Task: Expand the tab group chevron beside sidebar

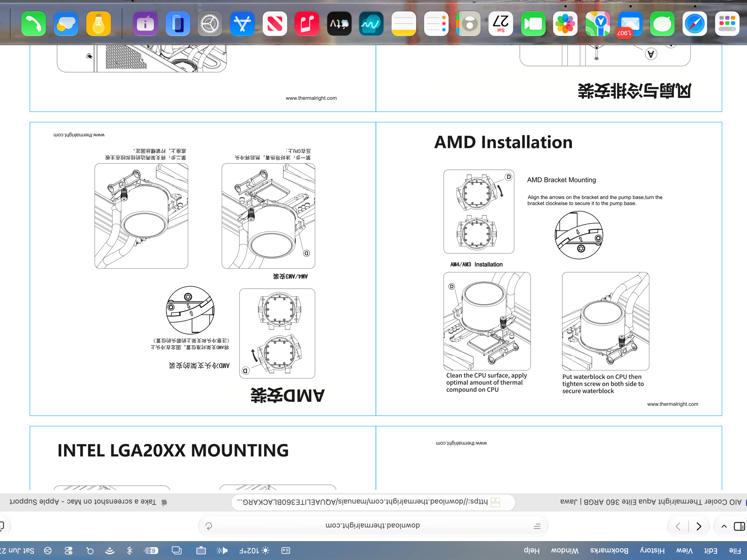Action: pos(724,526)
